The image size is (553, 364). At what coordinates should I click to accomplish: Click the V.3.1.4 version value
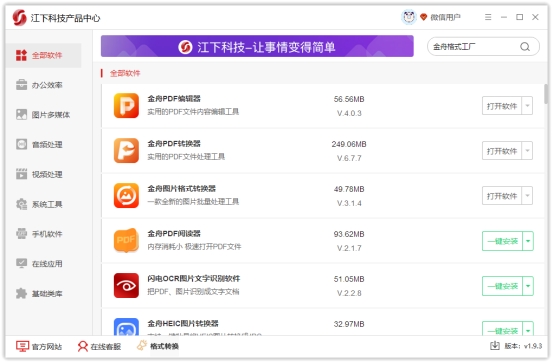pyautogui.click(x=349, y=203)
